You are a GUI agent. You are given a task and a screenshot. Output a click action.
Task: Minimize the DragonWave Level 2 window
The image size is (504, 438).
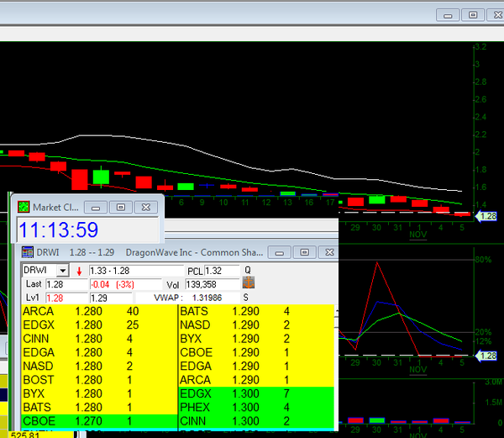(x=278, y=252)
